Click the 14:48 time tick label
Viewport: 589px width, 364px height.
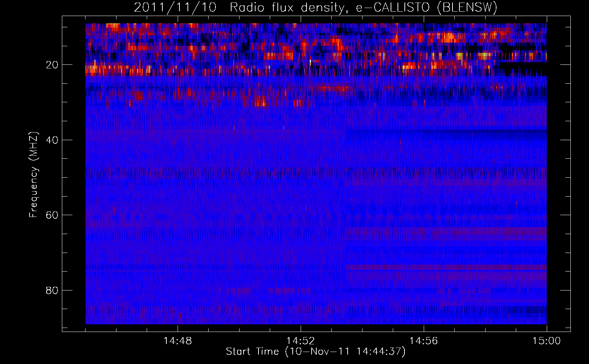pos(178,341)
